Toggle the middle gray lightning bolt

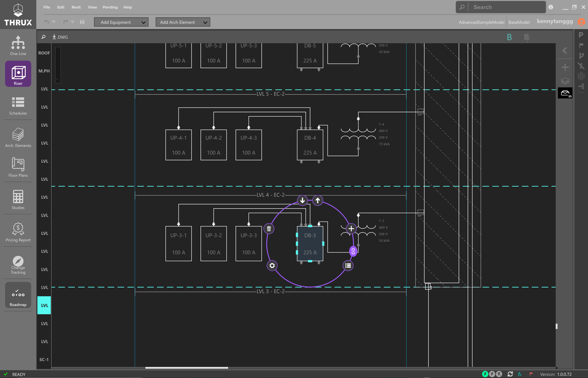[x=492, y=374]
